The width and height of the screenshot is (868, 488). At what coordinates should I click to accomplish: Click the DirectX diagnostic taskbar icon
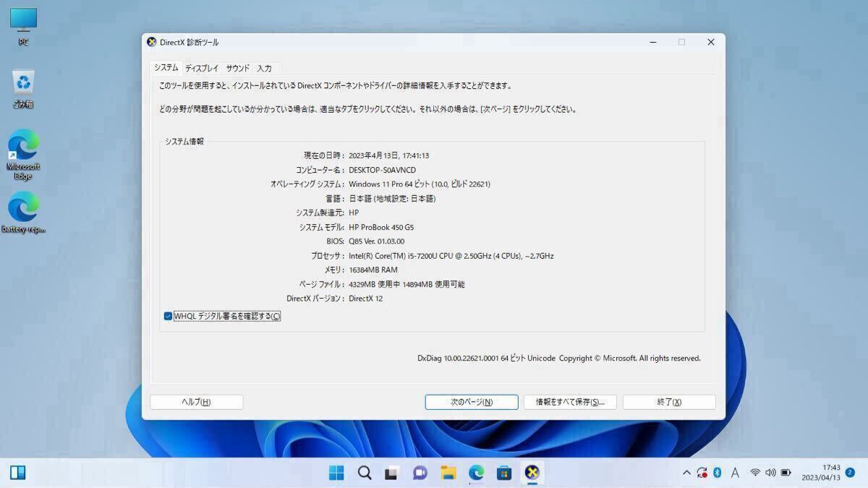tap(532, 473)
